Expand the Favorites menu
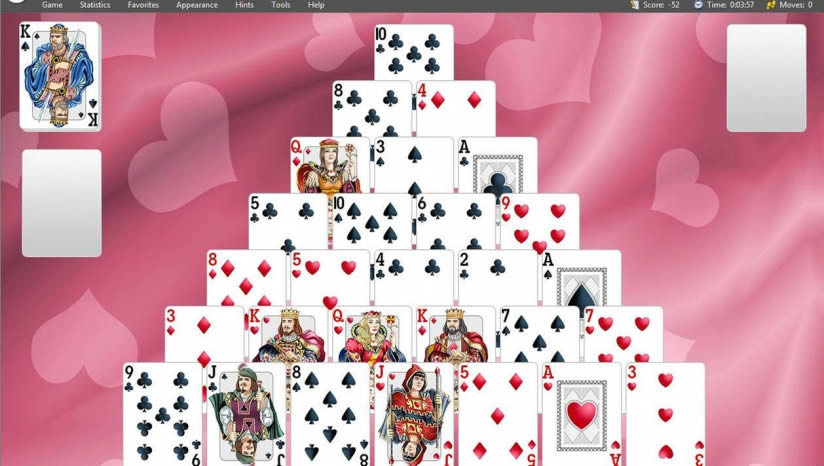Image resolution: width=824 pixels, height=466 pixels. pyautogui.click(x=143, y=5)
